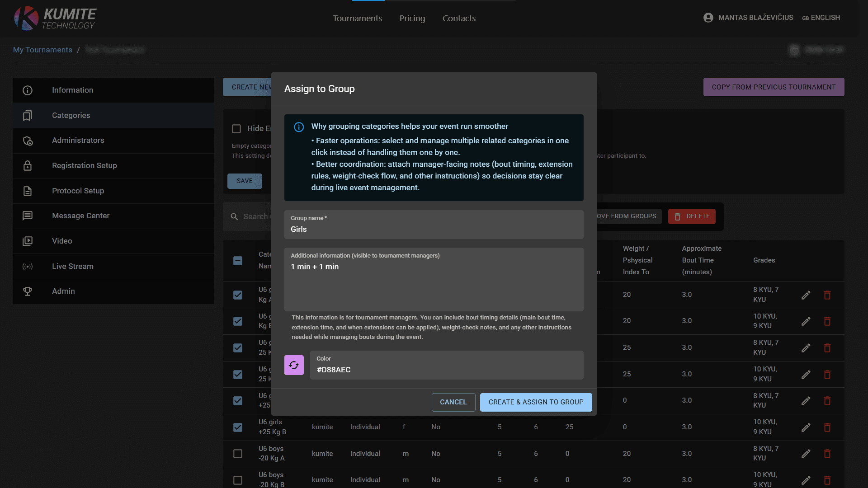Click the Kumite Technology logo
The image size is (868, 488).
(55, 19)
